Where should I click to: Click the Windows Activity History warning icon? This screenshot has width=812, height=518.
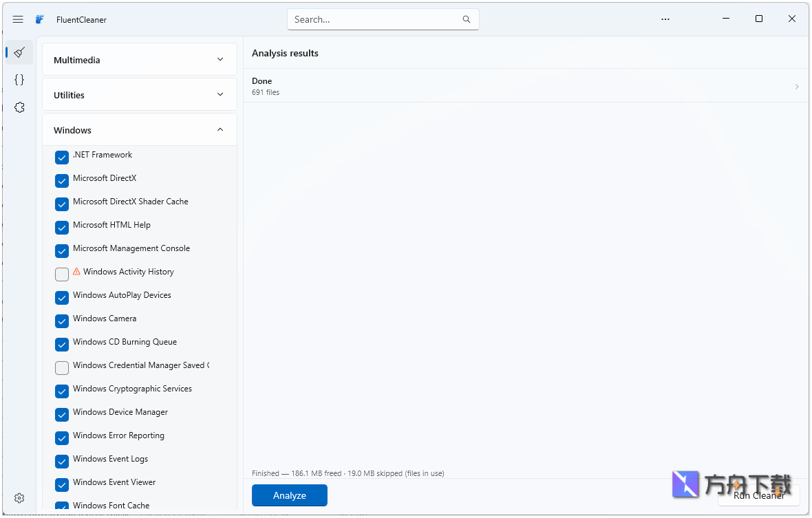[x=76, y=272]
